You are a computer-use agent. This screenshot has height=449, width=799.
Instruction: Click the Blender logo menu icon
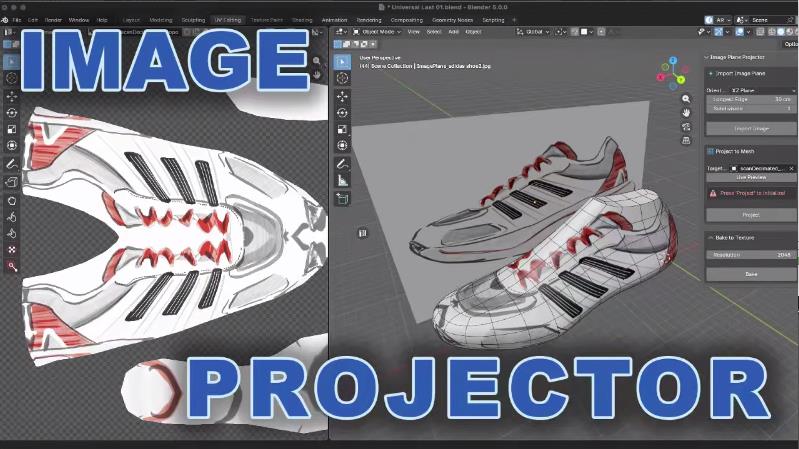[5, 20]
